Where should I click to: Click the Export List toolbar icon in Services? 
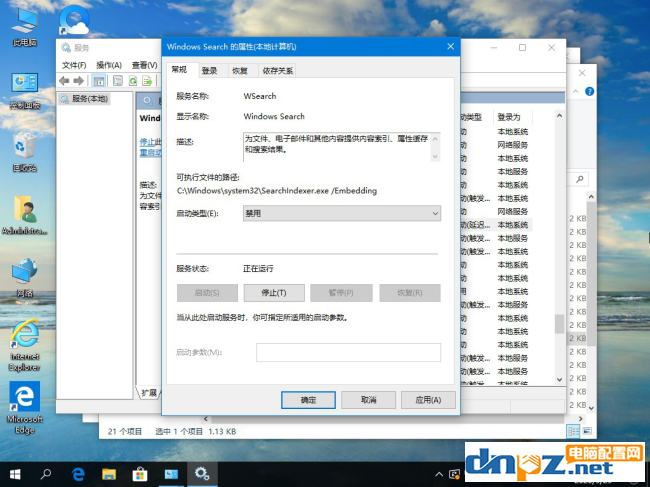[x=147, y=81]
